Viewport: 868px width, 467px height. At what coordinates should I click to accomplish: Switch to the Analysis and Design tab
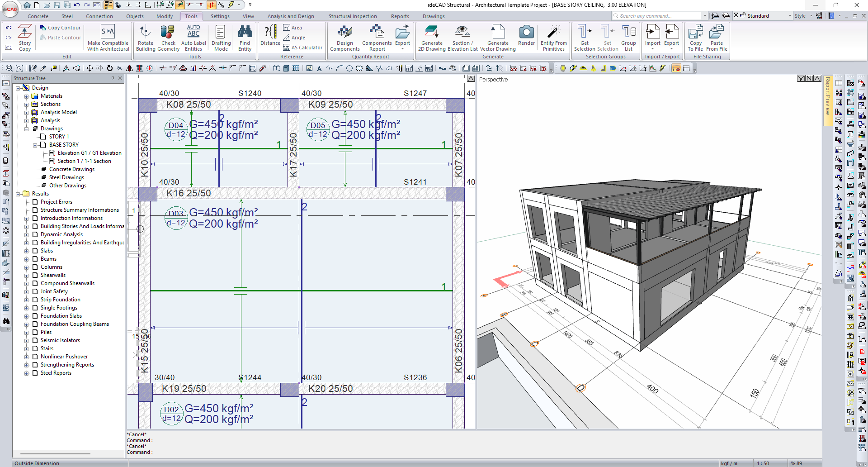point(290,16)
